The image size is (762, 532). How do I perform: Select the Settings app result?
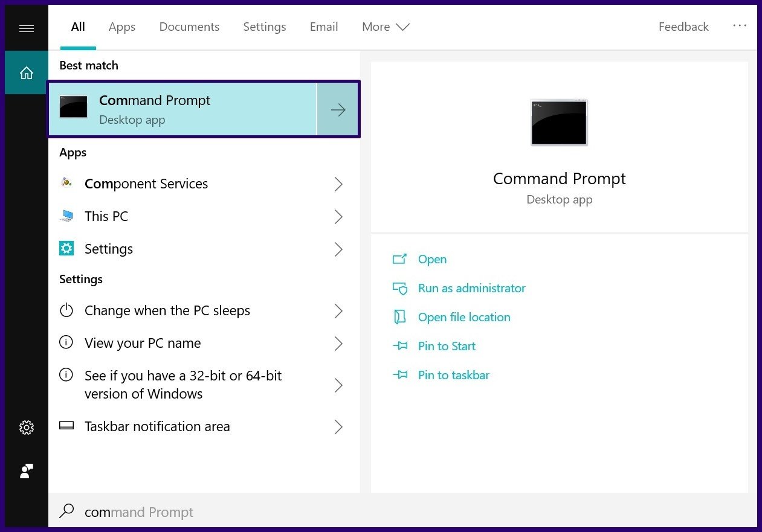[204, 249]
